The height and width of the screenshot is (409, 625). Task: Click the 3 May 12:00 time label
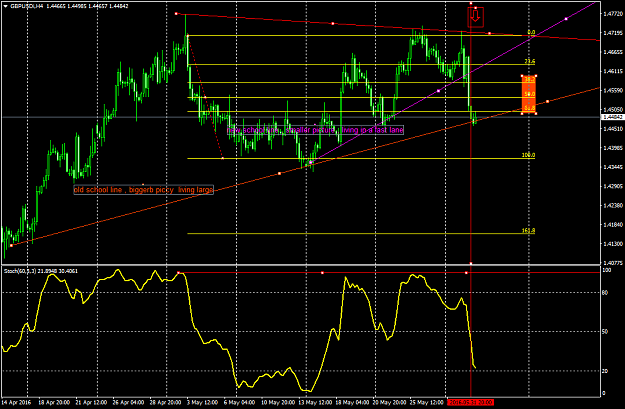[202, 402]
